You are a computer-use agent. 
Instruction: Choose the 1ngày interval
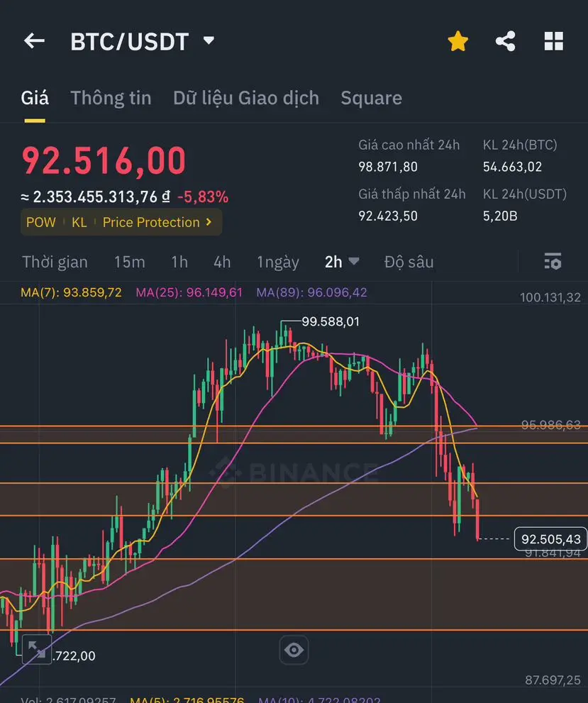click(278, 262)
